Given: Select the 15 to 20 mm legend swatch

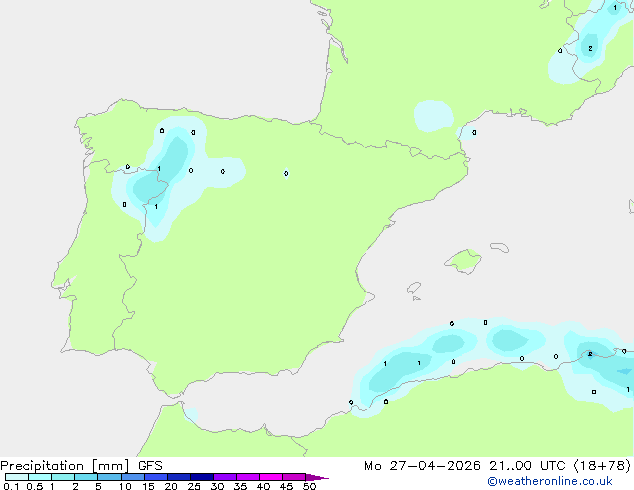Looking at the screenshot, I should coord(155,477).
